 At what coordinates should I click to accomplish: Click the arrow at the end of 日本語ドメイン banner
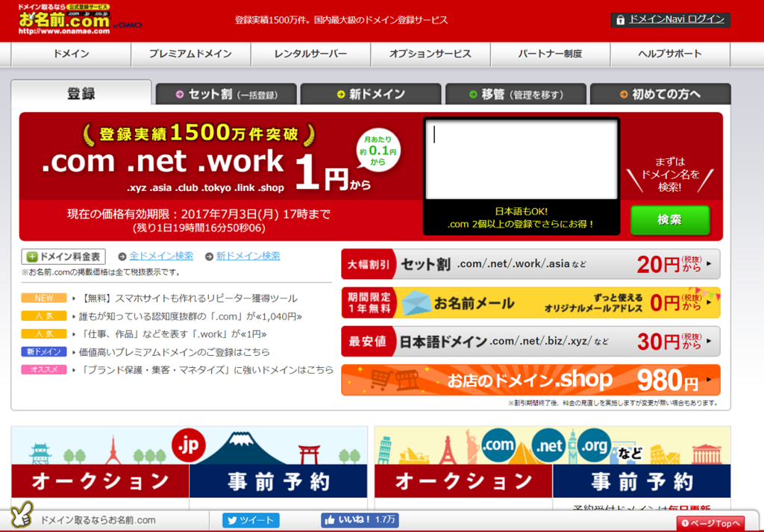click(709, 341)
